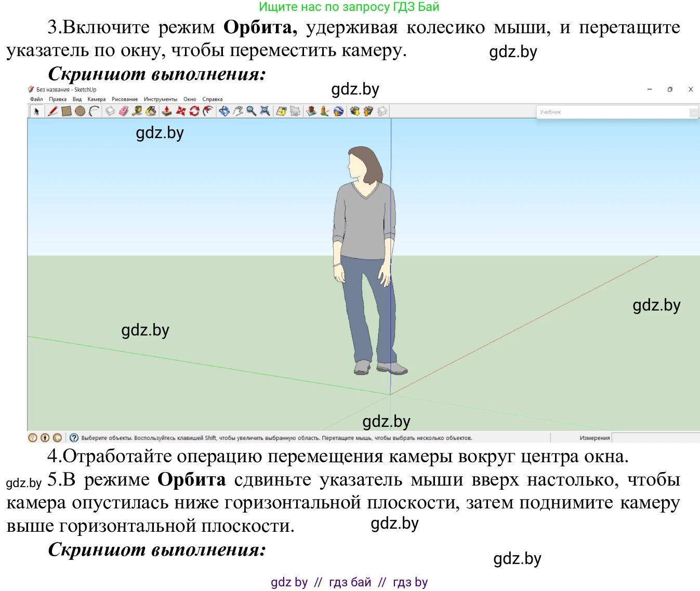Image resolution: width=700 pixels, height=591 pixels.
Task: Open the Get Models icon
Action: [355, 111]
